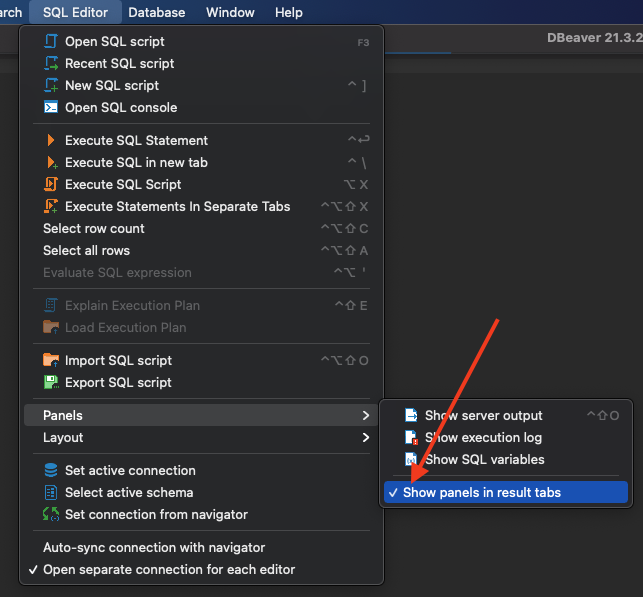This screenshot has width=643, height=597.
Task: Click the New SQL script icon
Action: point(51,85)
